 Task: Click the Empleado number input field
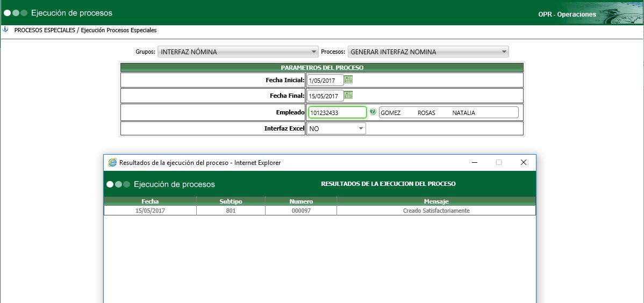pos(337,112)
